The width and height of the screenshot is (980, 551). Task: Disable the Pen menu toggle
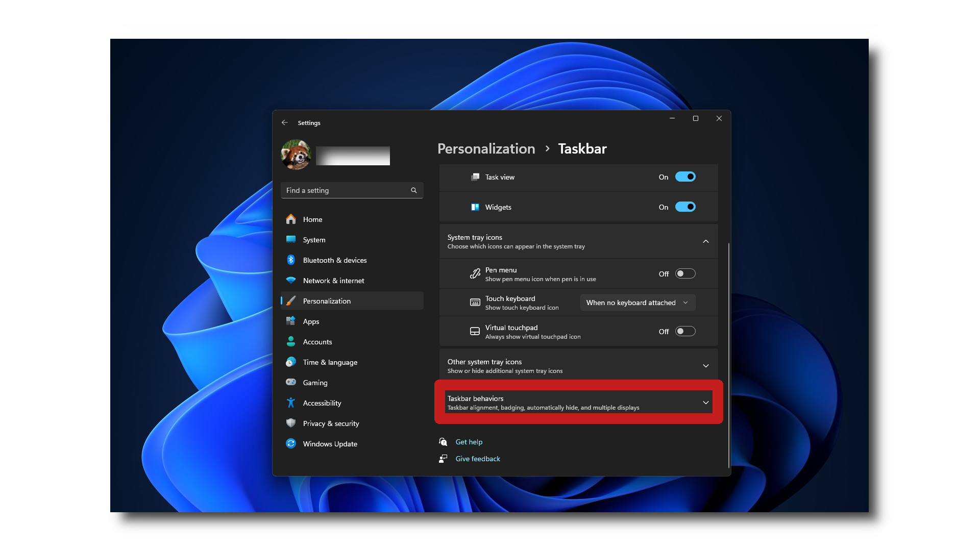tap(684, 273)
